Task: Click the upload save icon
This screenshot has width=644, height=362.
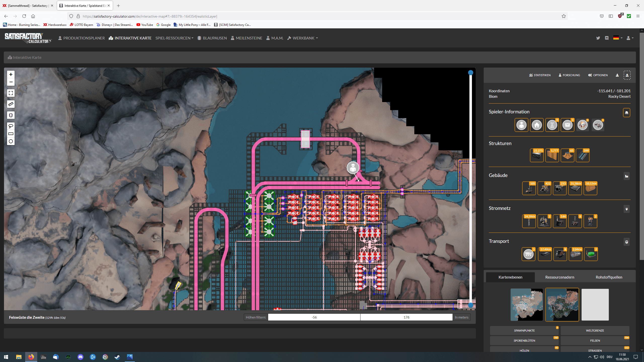Action: click(627, 75)
